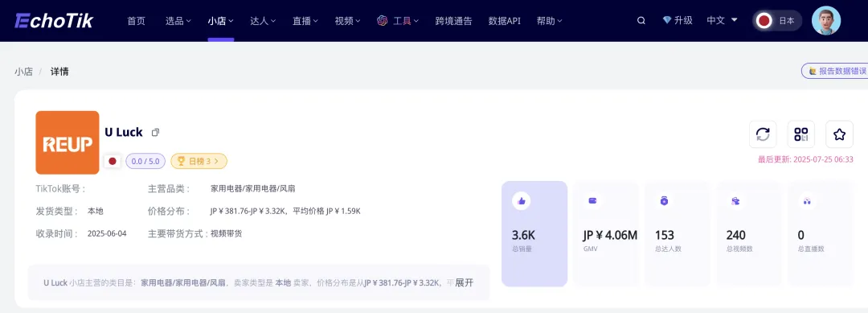This screenshot has height=313, width=868.
Task: Select the 3.6K 总销量 card
Action: tap(534, 234)
